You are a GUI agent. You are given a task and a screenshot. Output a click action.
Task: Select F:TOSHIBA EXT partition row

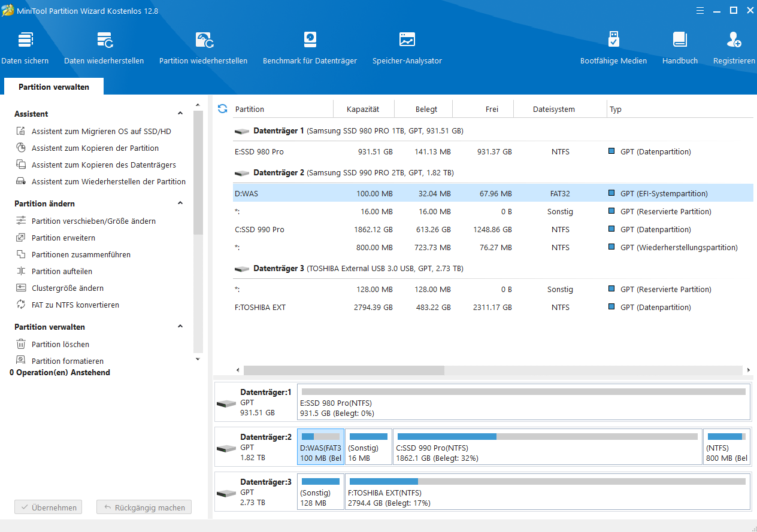493,307
